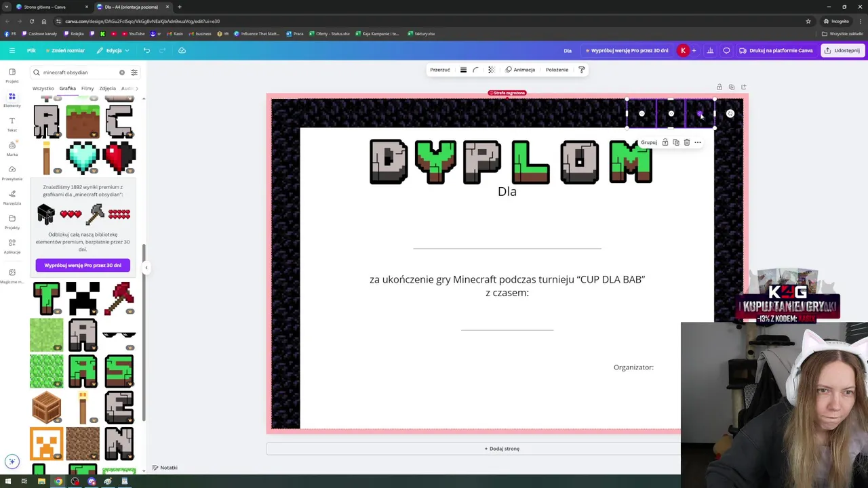The width and height of the screenshot is (868, 488).
Task: Select the wooden crate block thumbnail
Action: (x=46, y=407)
